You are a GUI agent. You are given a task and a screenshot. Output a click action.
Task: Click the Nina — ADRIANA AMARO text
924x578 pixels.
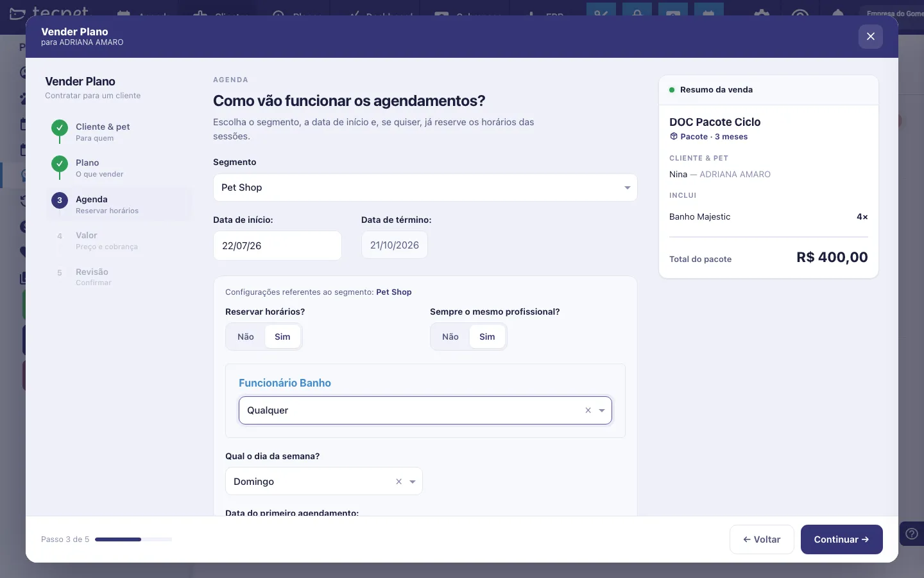click(720, 174)
